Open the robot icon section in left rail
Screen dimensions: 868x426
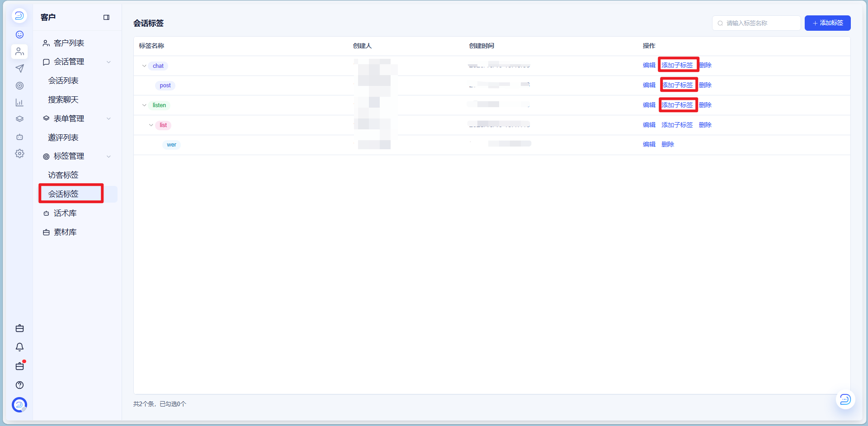(19, 137)
